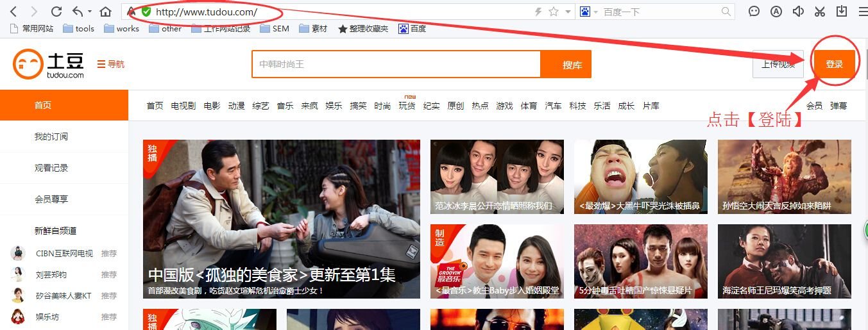Open the 片库 channel tab
The height and width of the screenshot is (330, 868).
[x=651, y=106]
